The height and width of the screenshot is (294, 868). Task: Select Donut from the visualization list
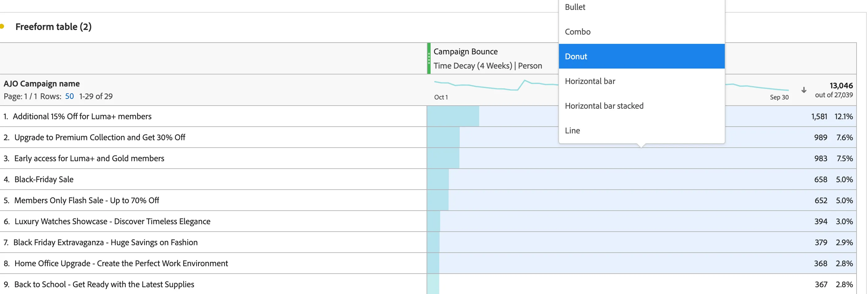642,56
